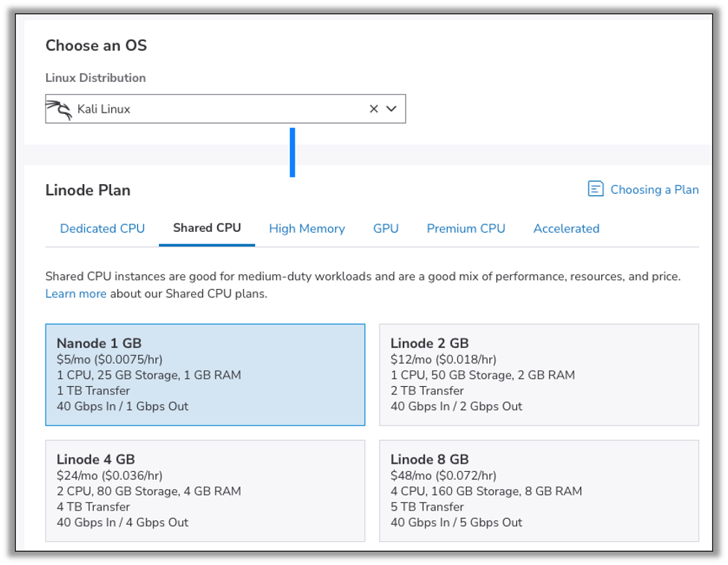Screen dimensions: 728x565
Task: Click the document icon beside Choosing a Plan
Action: [595, 189]
